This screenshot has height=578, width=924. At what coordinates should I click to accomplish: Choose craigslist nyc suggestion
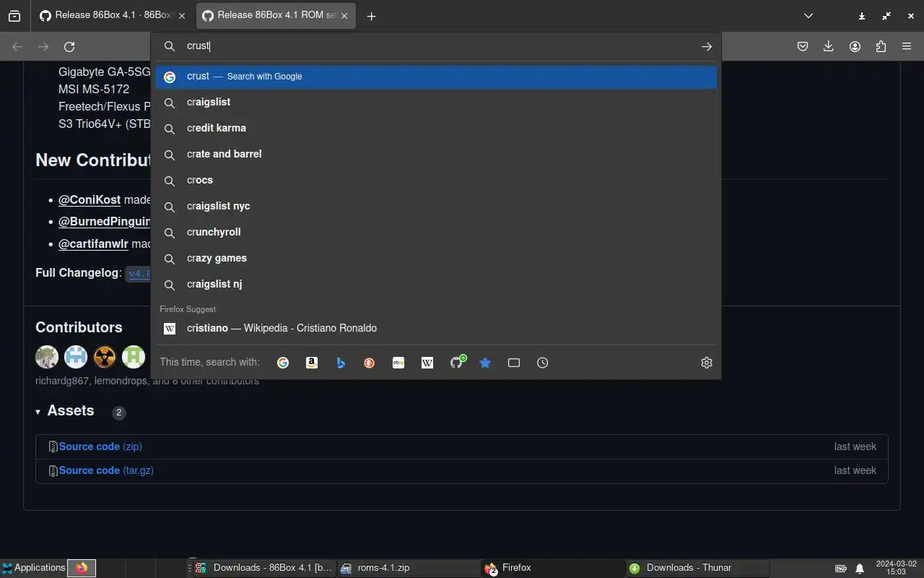click(436, 207)
